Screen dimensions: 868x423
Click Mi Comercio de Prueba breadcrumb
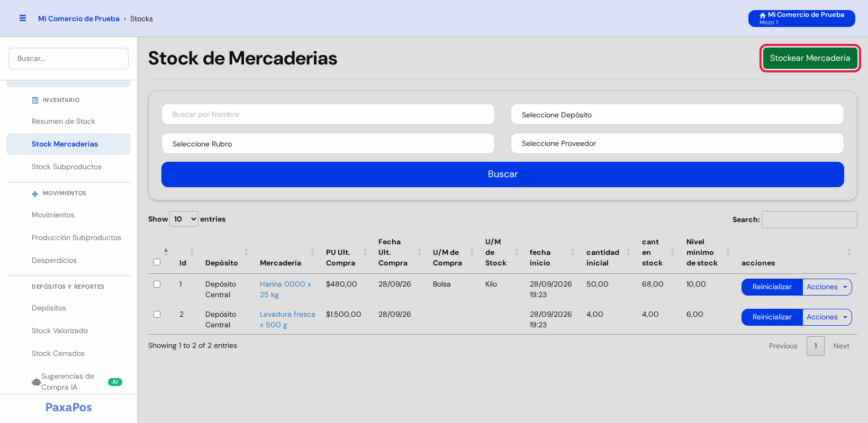pos(79,19)
